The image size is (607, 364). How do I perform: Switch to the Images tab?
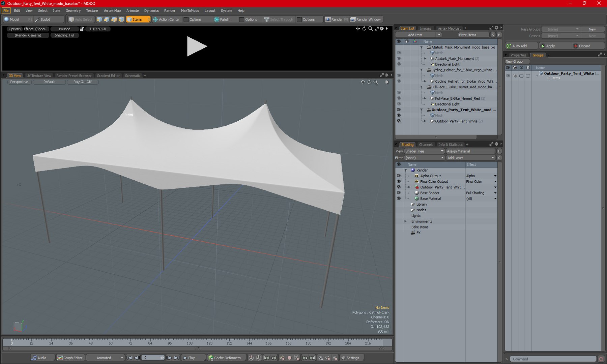[x=426, y=28]
